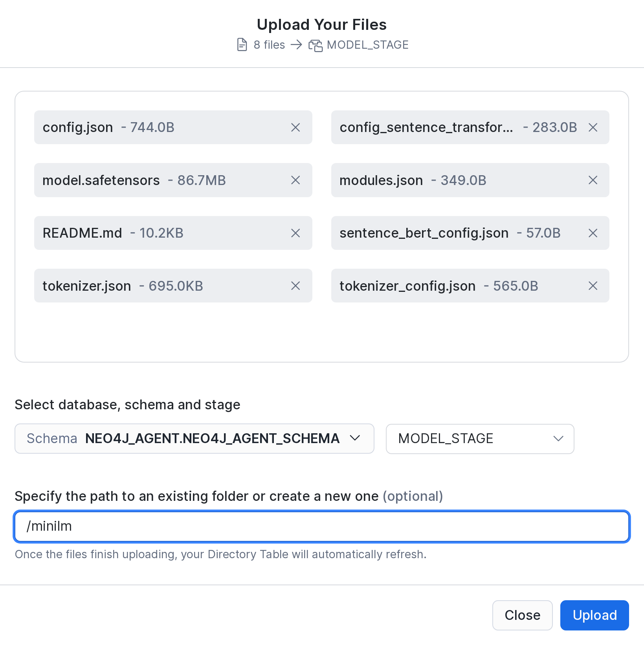Remove modules.json from the upload list

(593, 180)
